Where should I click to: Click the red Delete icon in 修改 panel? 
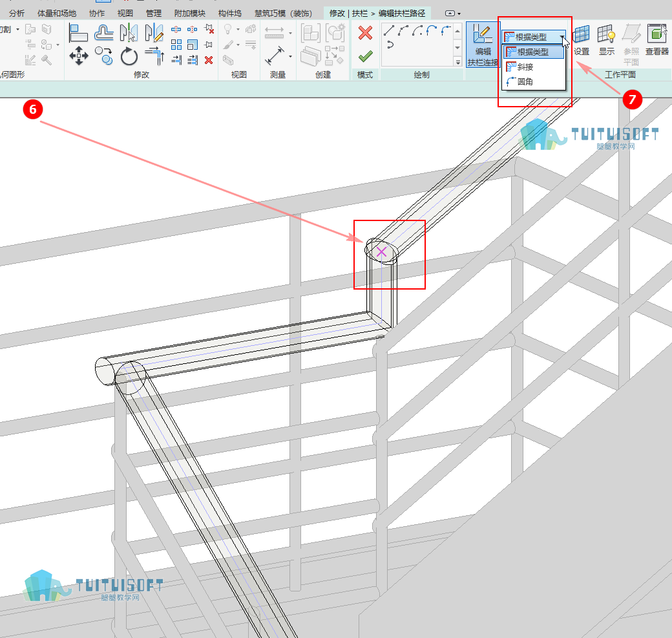[x=209, y=60]
